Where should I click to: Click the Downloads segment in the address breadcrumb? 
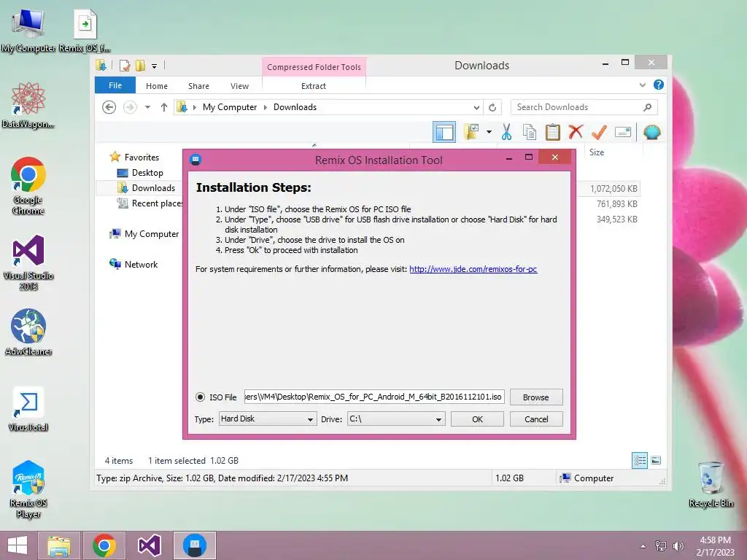[x=295, y=107]
